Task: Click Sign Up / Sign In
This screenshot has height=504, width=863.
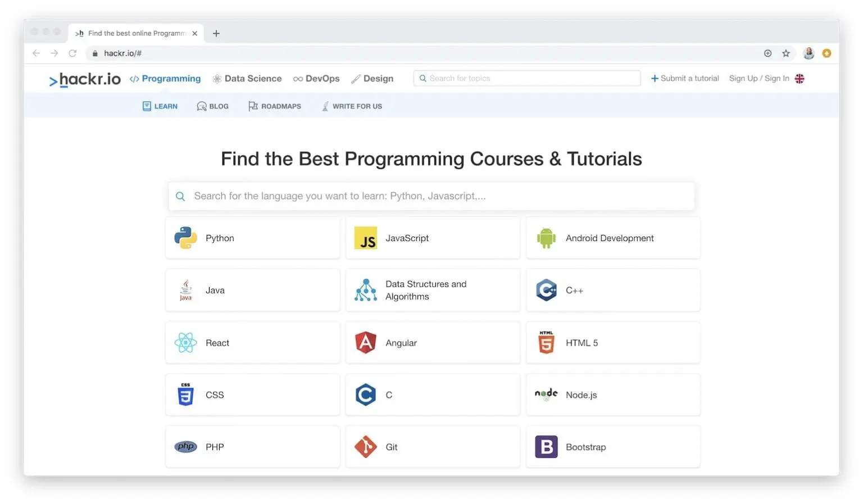Action: tap(758, 78)
